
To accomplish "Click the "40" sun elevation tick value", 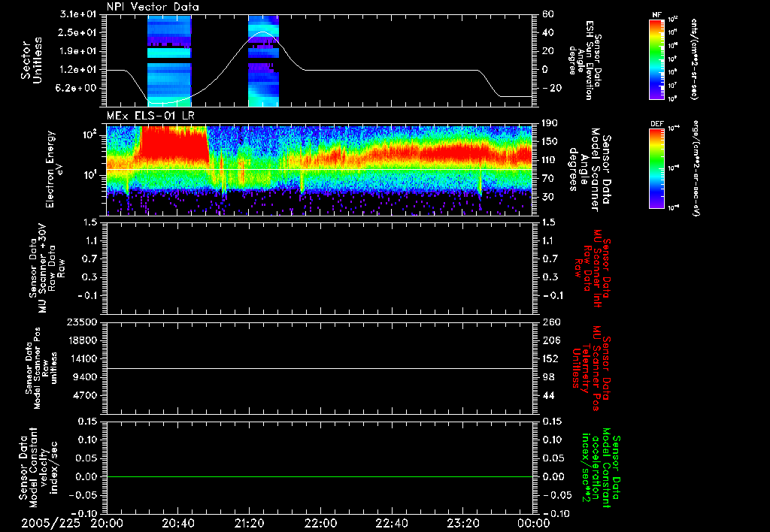I will click(x=548, y=32).
